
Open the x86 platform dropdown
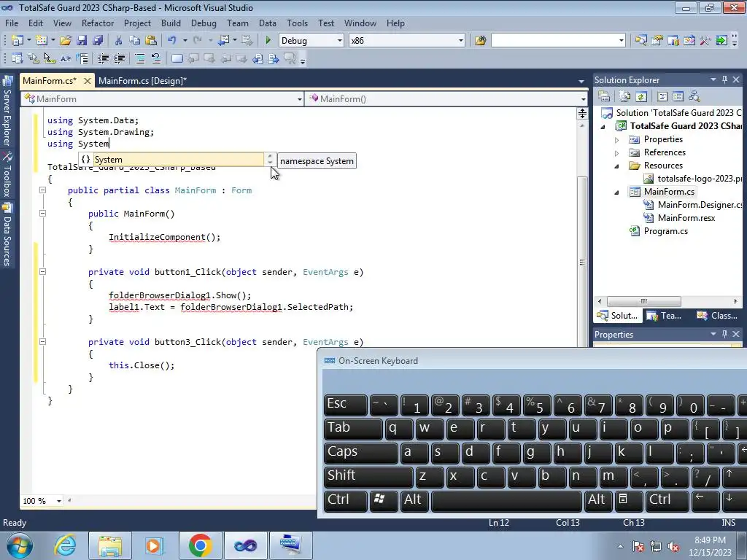coord(460,41)
